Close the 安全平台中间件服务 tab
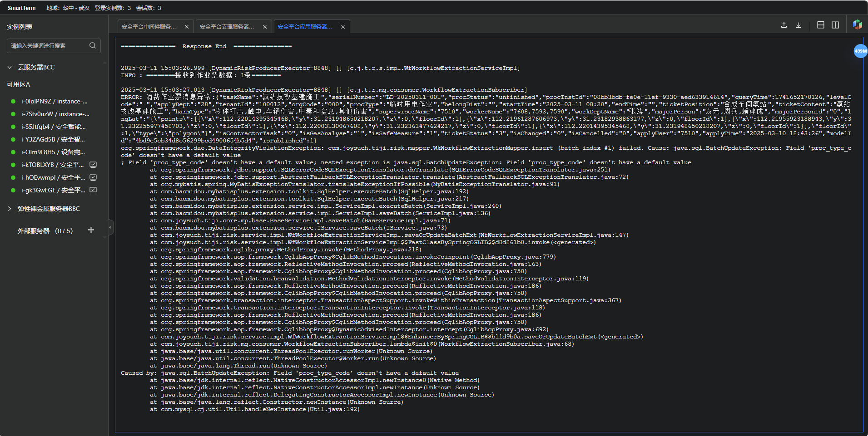This screenshot has width=868, height=436. [187, 27]
